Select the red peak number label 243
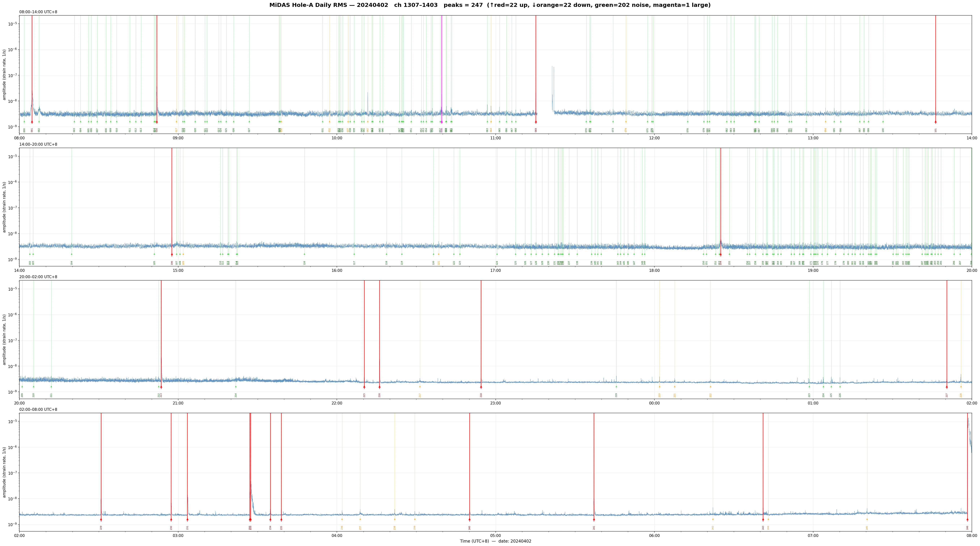 tap(763, 527)
